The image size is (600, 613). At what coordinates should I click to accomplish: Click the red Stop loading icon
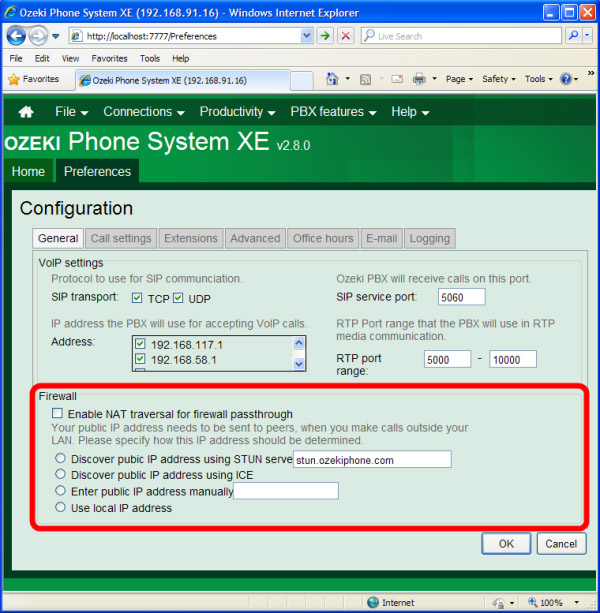point(346,36)
